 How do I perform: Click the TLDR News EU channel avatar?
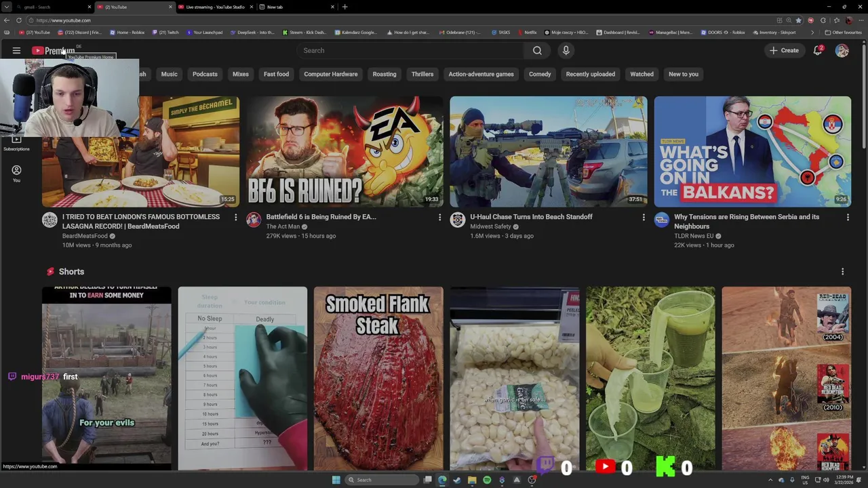pyautogui.click(x=662, y=220)
